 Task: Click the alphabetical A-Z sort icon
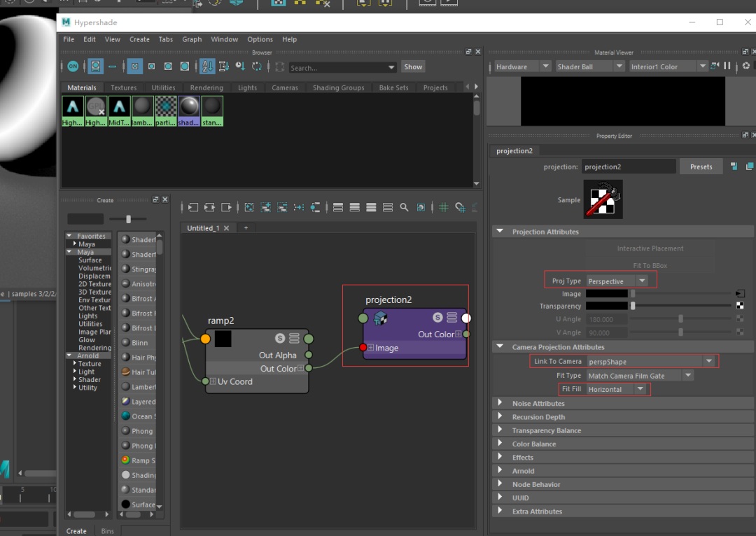click(207, 66)
